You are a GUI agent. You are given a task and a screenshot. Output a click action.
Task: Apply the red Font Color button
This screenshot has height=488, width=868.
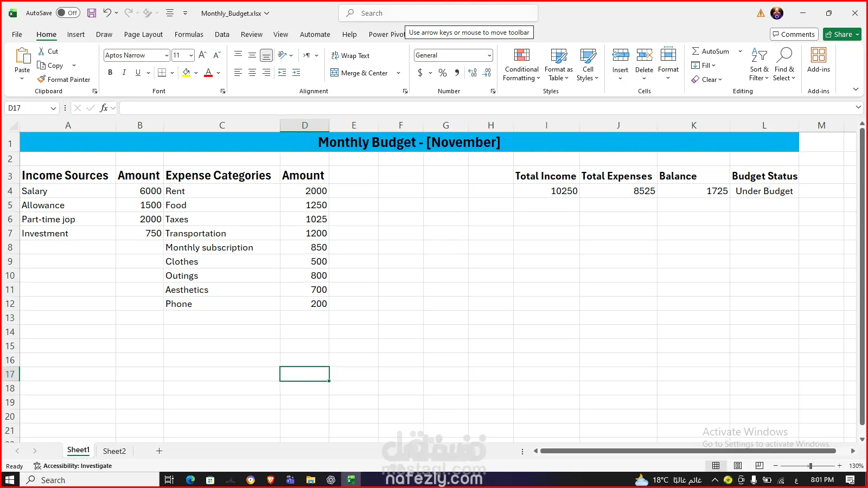[208, 73]
